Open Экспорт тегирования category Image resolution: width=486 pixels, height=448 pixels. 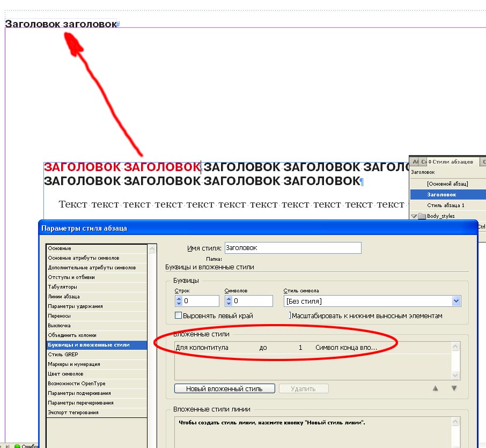pyautogui.click(x=97, y=413)
